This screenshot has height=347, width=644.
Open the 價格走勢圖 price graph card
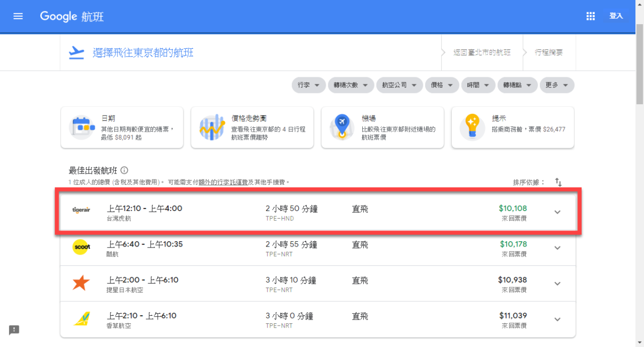click(x=252, y=127)
